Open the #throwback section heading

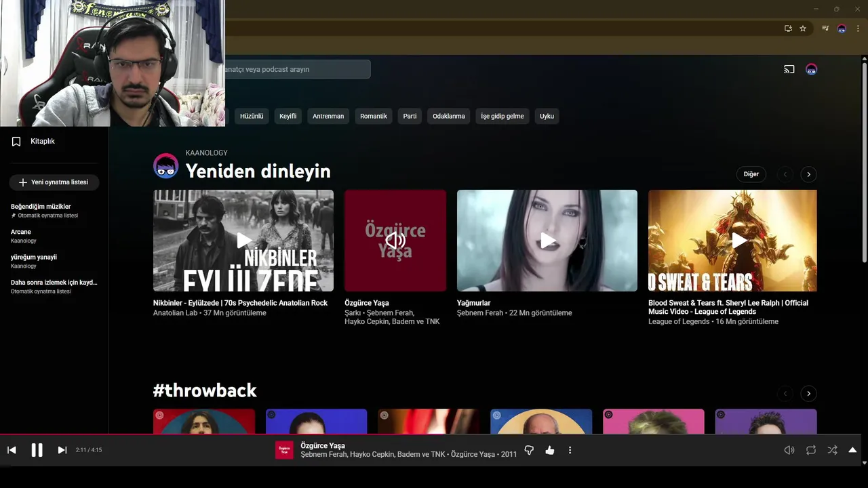pos(205,390)
